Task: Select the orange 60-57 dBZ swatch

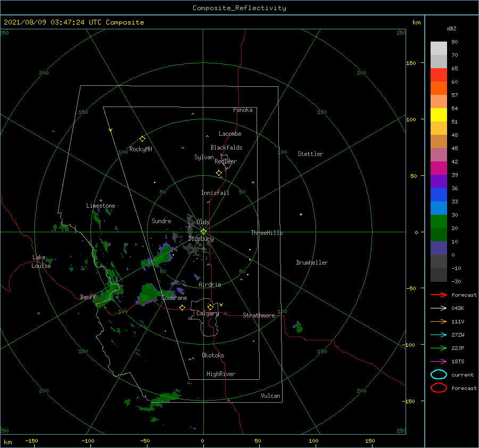Action: (x=439, y=88)
